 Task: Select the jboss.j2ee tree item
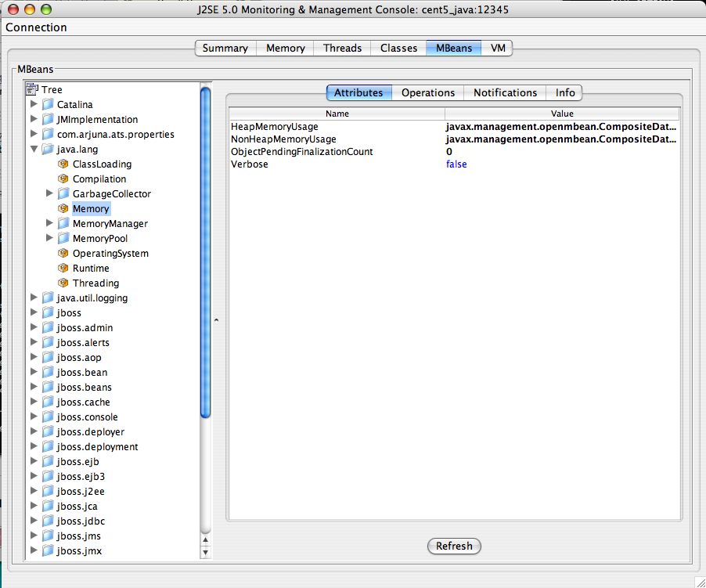click(81, 491)
